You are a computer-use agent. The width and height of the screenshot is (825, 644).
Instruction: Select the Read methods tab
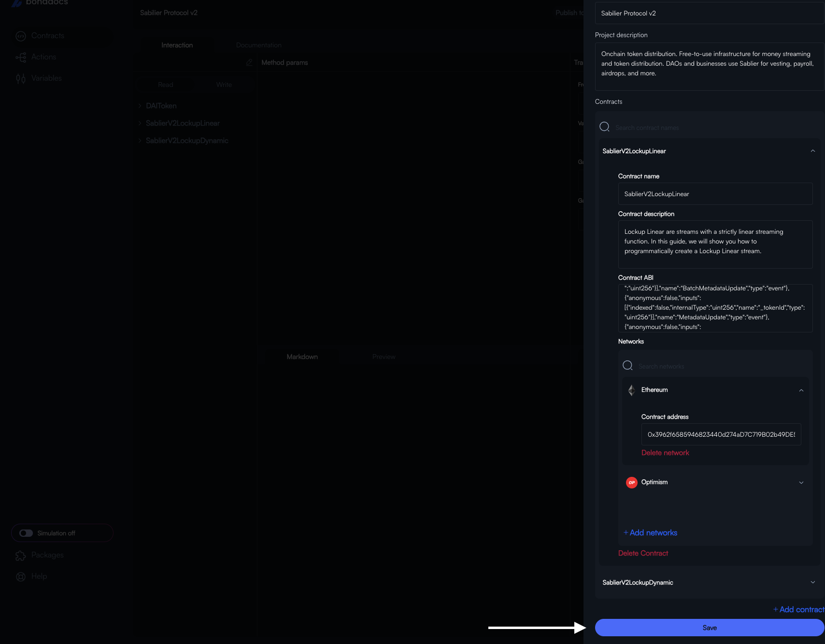click(x=165, y=85)
